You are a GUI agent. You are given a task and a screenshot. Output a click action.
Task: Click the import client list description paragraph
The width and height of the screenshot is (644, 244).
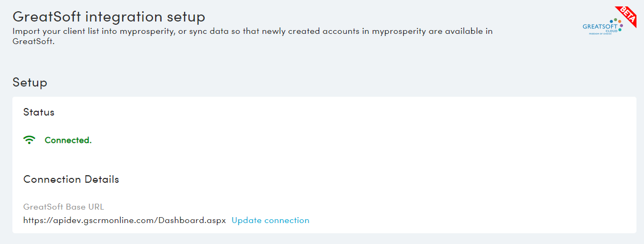click(253, 36)
